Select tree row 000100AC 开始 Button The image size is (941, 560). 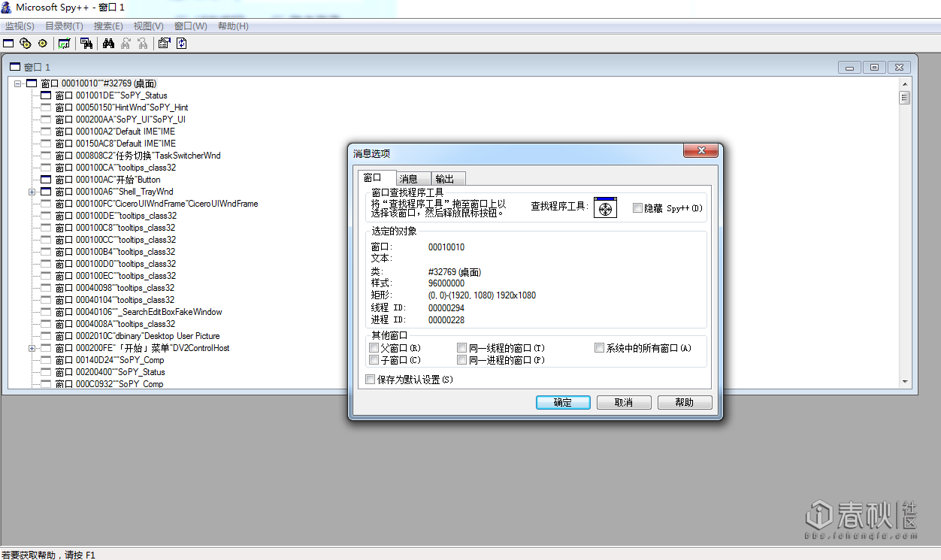click(x=108, y=180)
